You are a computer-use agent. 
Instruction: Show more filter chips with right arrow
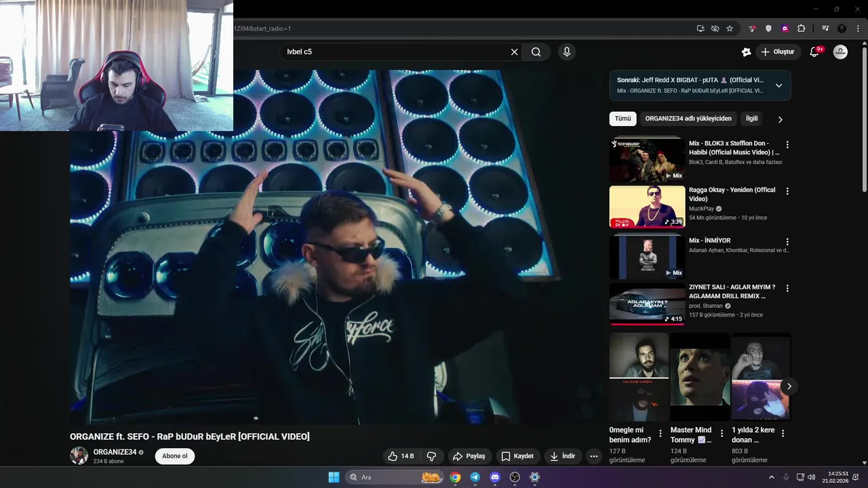tap(780, 119)
